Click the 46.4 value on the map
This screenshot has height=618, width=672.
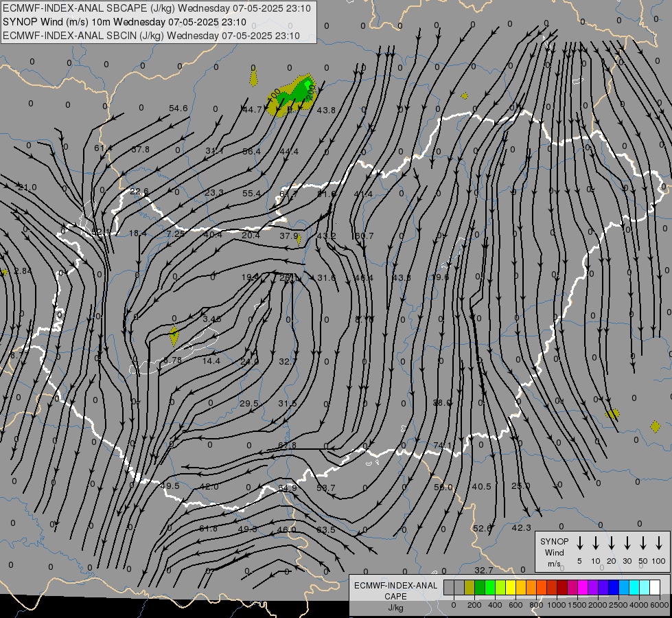(x=364, y=277)
